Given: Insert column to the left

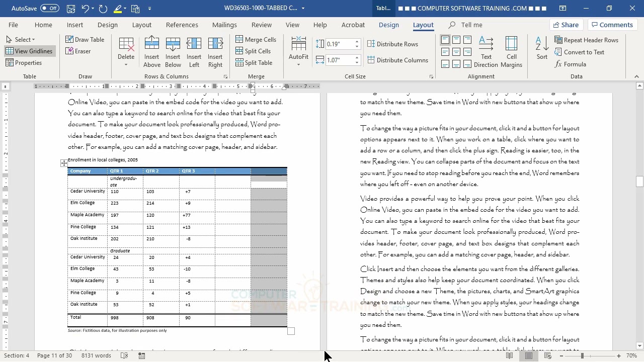Looking at the screenshot, I should click(194, 52).
